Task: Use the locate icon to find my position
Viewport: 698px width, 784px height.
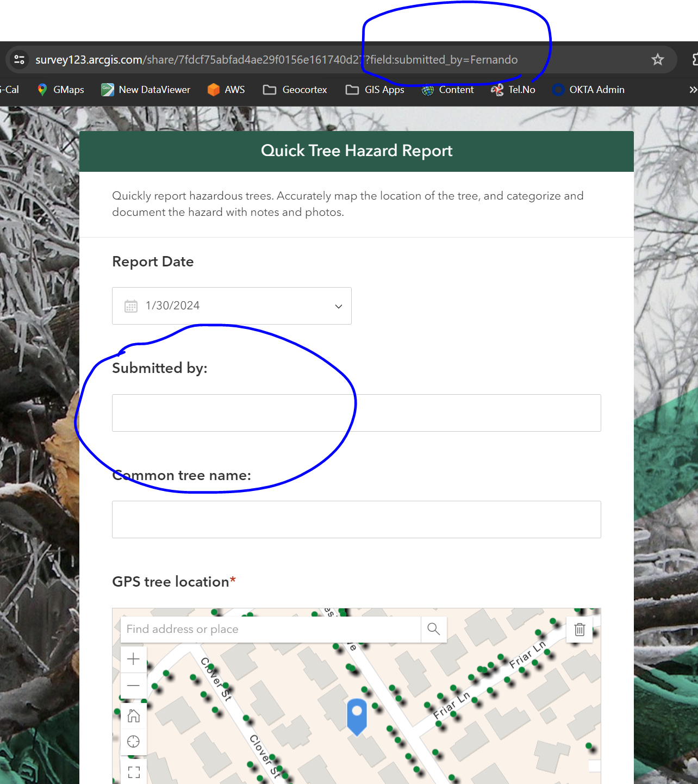Action: (133, 742)
